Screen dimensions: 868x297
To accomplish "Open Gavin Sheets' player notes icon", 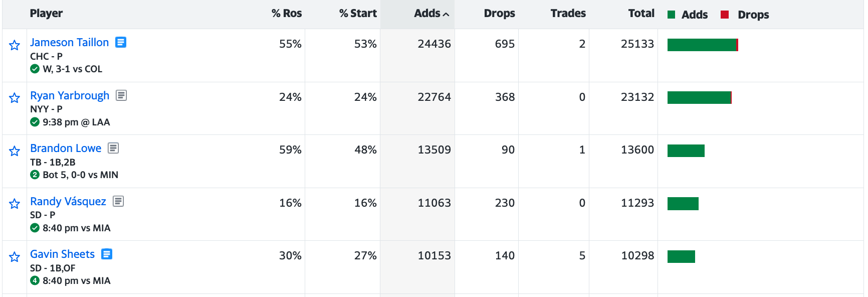I will point(107,254).
